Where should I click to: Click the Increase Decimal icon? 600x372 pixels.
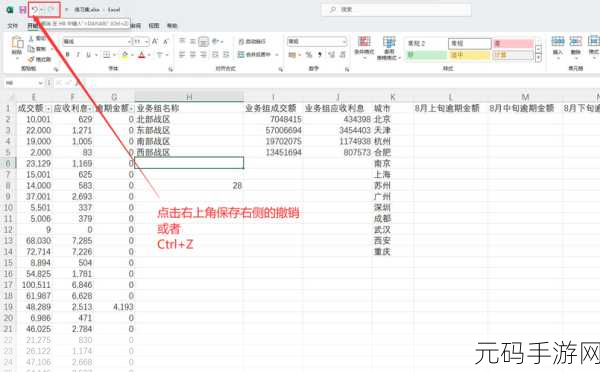pyautogui.click(x=331, y=55)
